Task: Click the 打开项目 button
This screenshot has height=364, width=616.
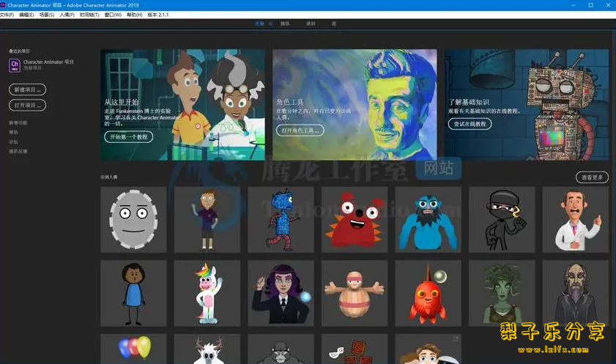Action: pos(28,105)
